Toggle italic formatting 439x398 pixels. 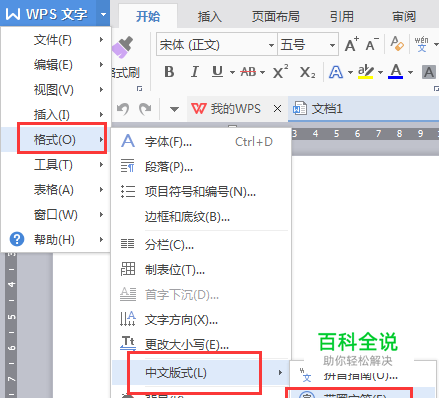click(195, 72)
